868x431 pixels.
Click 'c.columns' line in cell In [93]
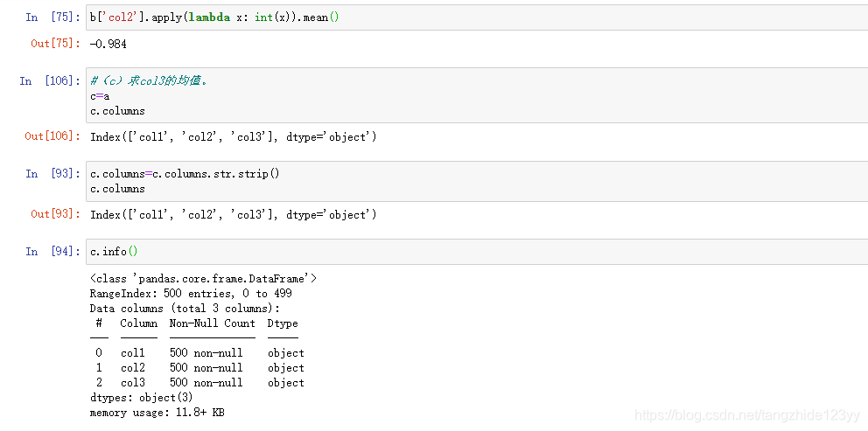(x=117, y=189)
